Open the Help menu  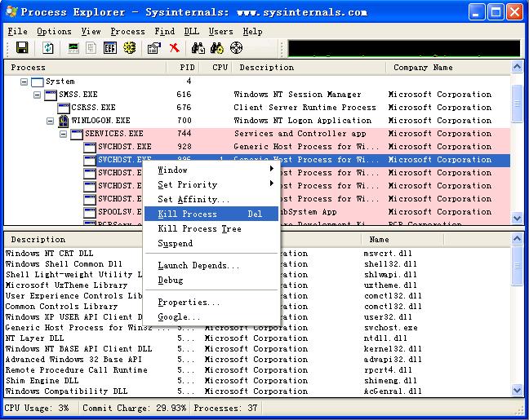click(252, 31)
